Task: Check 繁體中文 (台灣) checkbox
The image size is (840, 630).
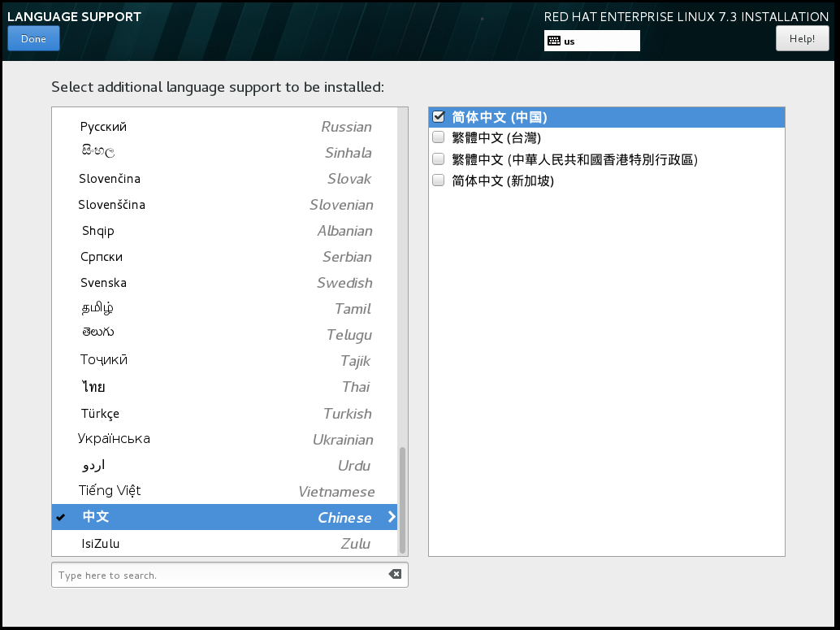Action: click(438, 137)
